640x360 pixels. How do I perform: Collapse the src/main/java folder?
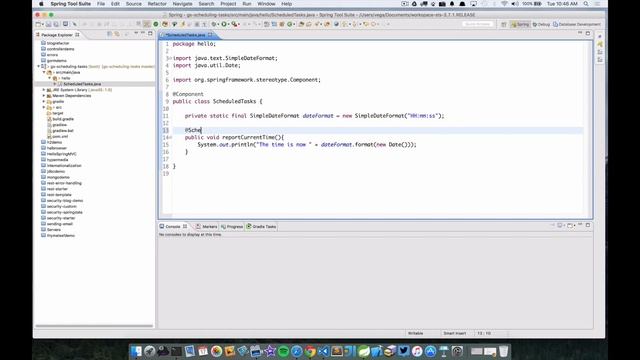pos(44,72)
